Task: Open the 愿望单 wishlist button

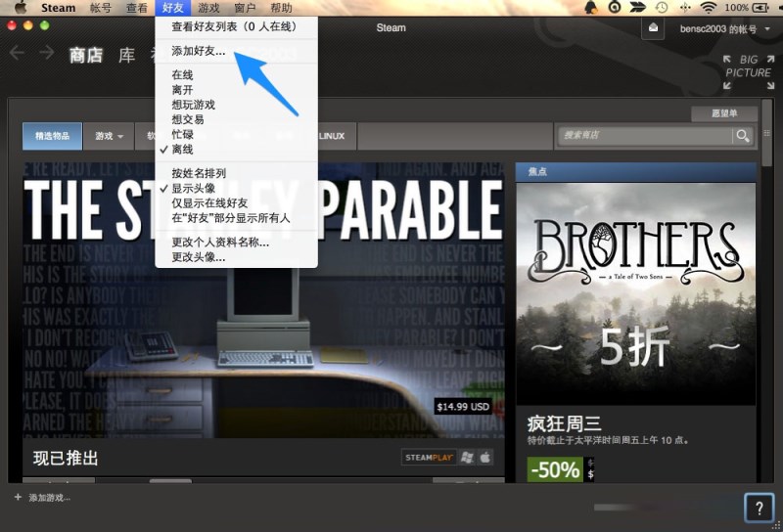Action: tap(724, 113)
